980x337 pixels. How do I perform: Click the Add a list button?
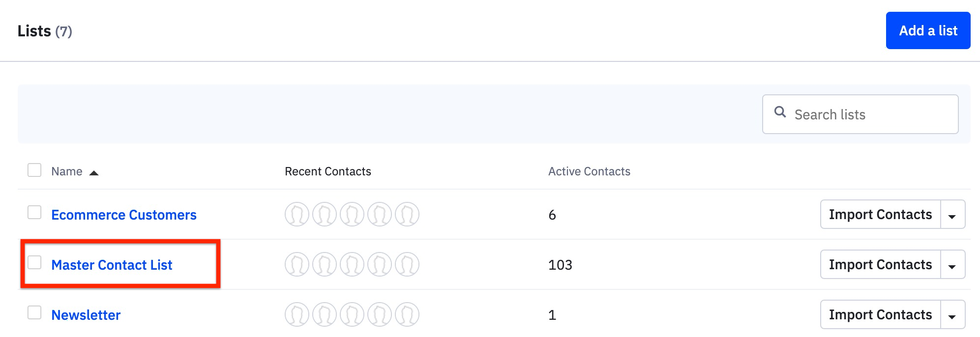click(x=928, y=31)
